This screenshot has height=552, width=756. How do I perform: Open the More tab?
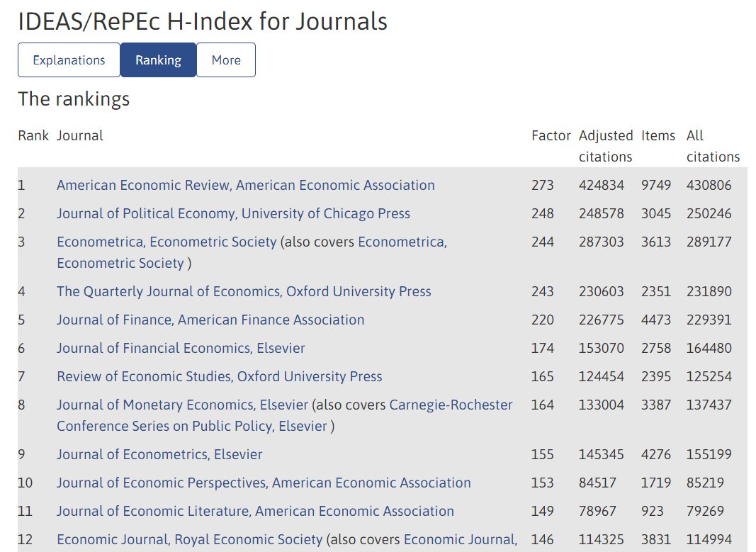(226, 60)
